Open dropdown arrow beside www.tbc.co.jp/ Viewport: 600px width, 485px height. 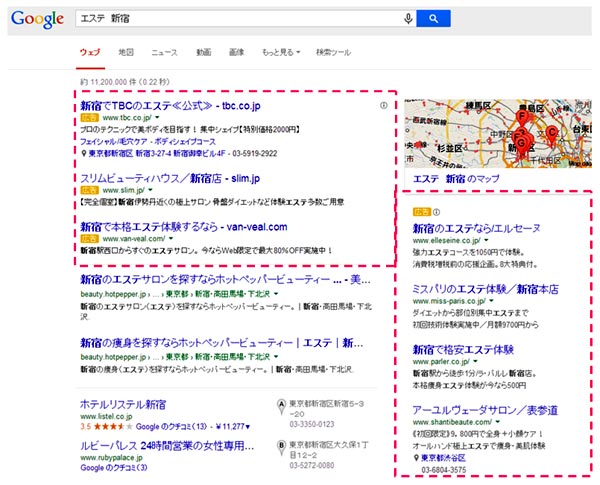157,118
